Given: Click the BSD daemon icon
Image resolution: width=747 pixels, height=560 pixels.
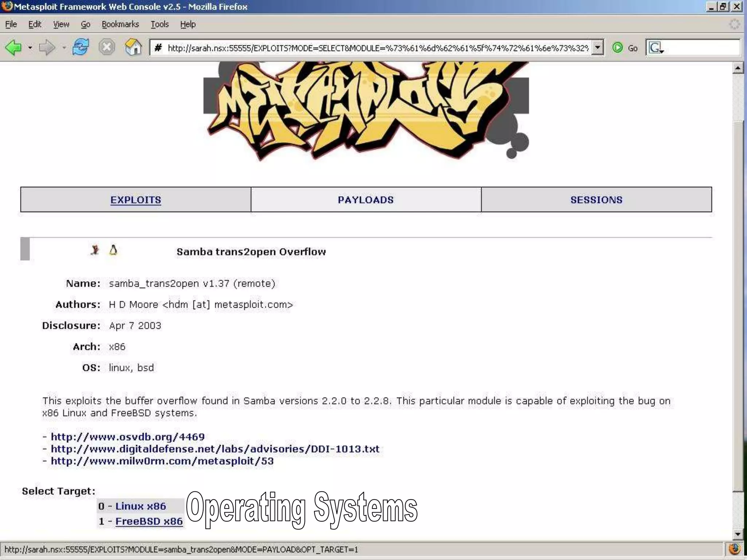Looking at the screenshot, I should [x=95, y=250].
